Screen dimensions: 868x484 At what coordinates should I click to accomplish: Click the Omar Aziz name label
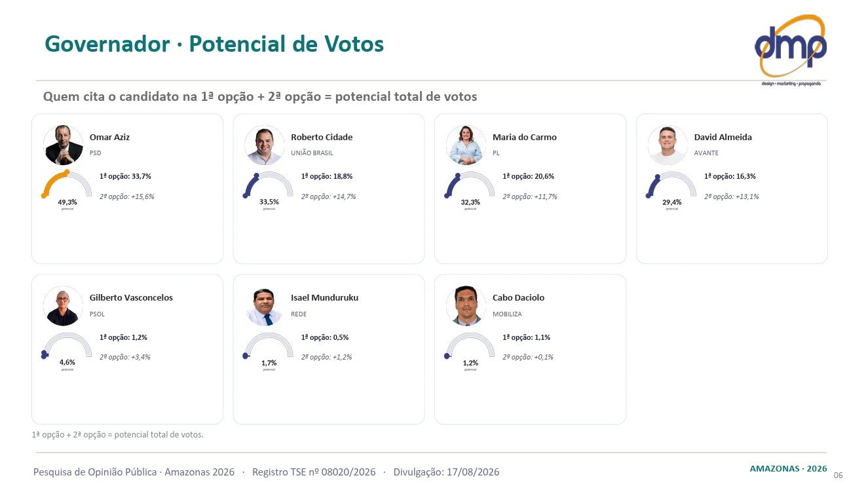click(x=109, y=137)
